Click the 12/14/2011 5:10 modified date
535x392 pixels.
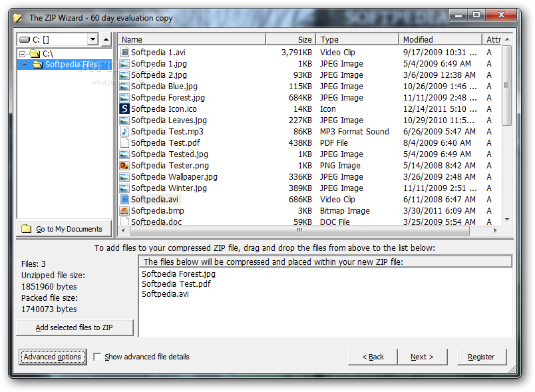pyautogui.click(x=440, y=109)
